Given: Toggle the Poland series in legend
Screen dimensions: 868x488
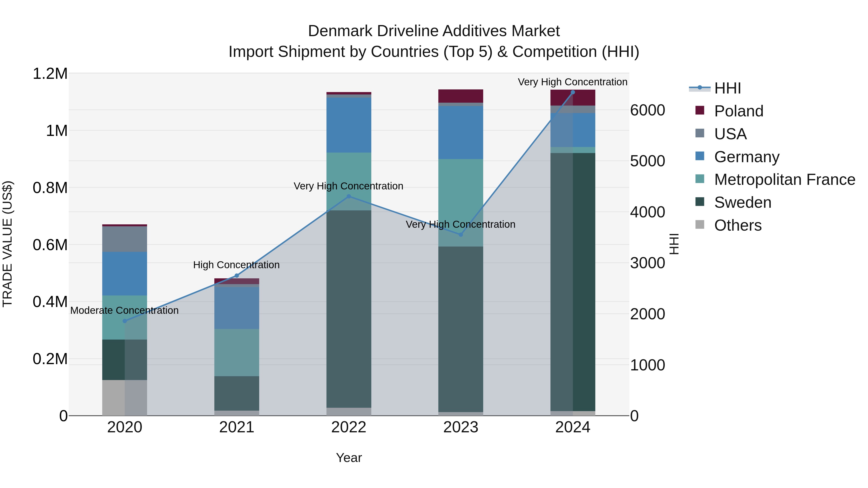Looking at the screenshot, I should tap(729, 111).
